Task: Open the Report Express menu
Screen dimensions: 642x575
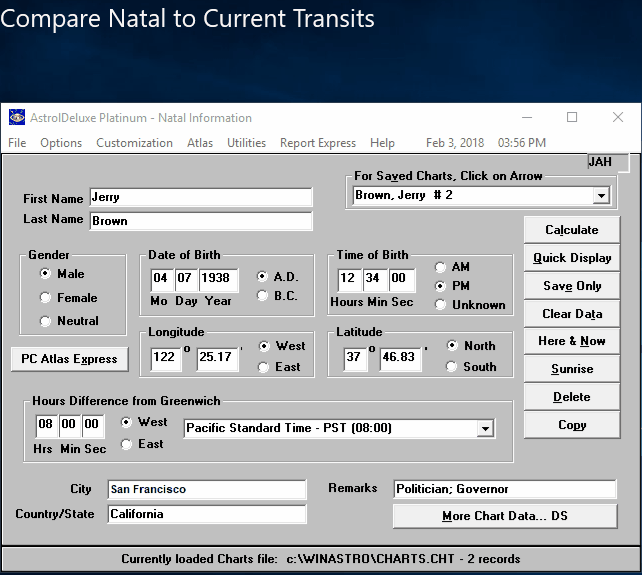Action: (x=318, y=143)
